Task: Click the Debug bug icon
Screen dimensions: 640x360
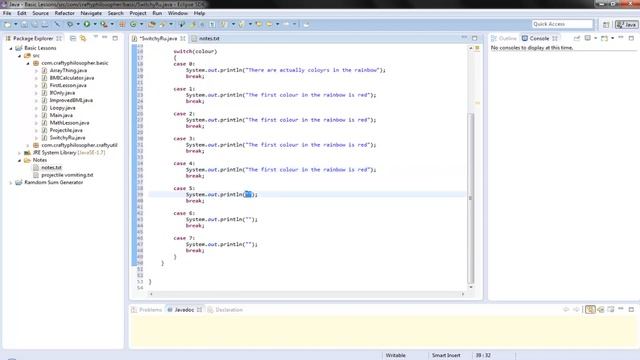Action: tap(70, 24)
